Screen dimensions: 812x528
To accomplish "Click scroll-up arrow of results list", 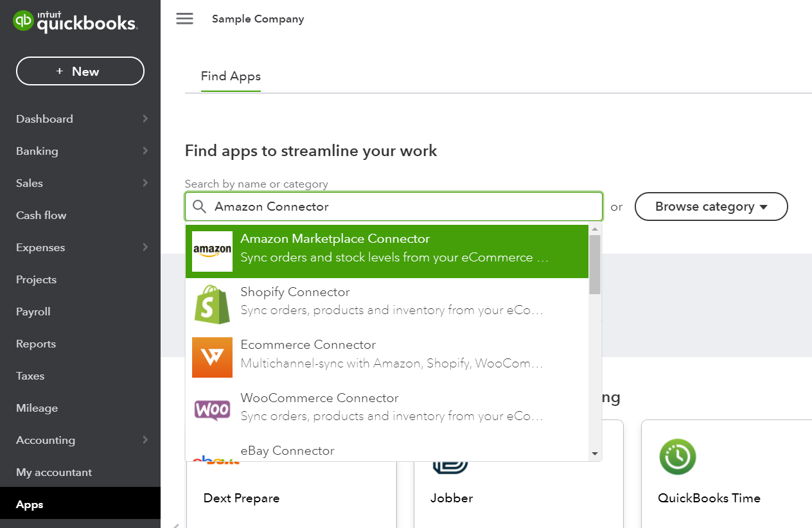I will [595, 229].
